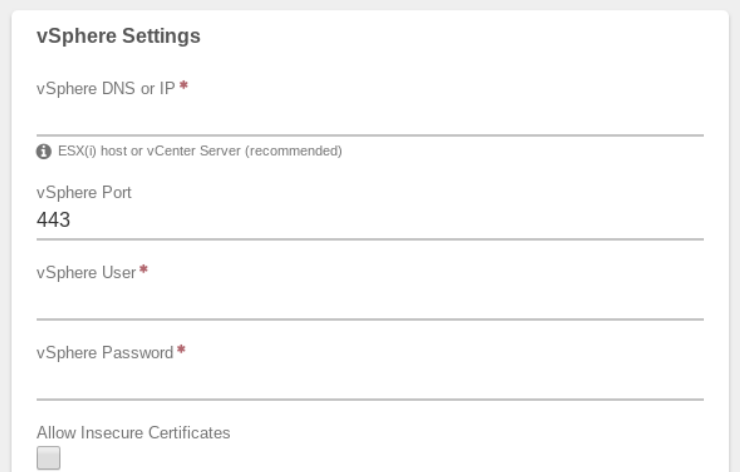Click the required asterisk after vSphere Password
740x472 pixels.
(181, 350)
